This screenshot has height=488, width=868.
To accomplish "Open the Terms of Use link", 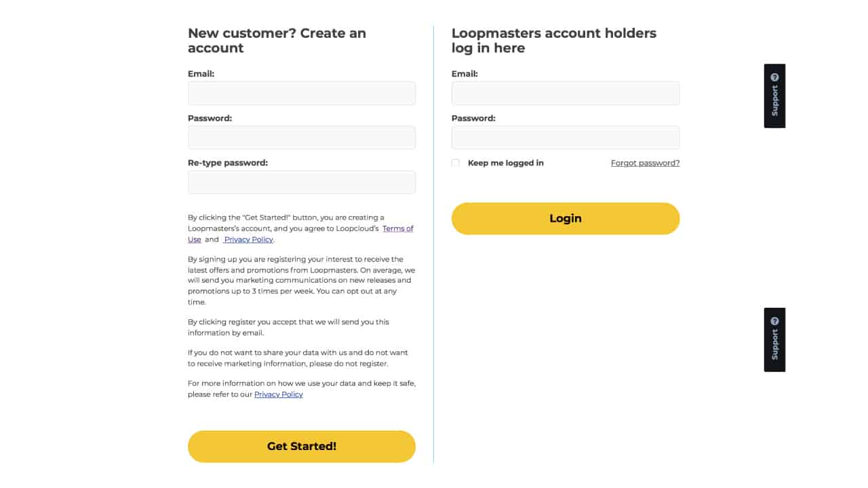I will pos(397,229).
